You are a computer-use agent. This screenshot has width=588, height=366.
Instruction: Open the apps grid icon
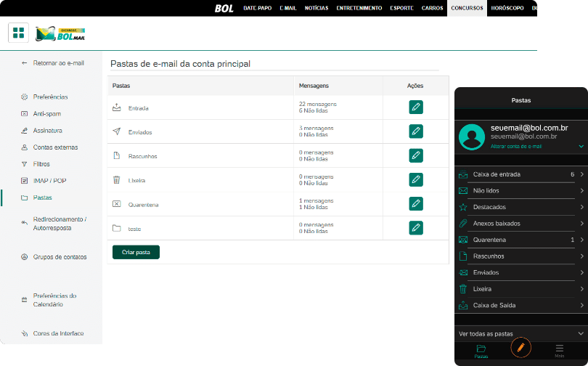19,33
